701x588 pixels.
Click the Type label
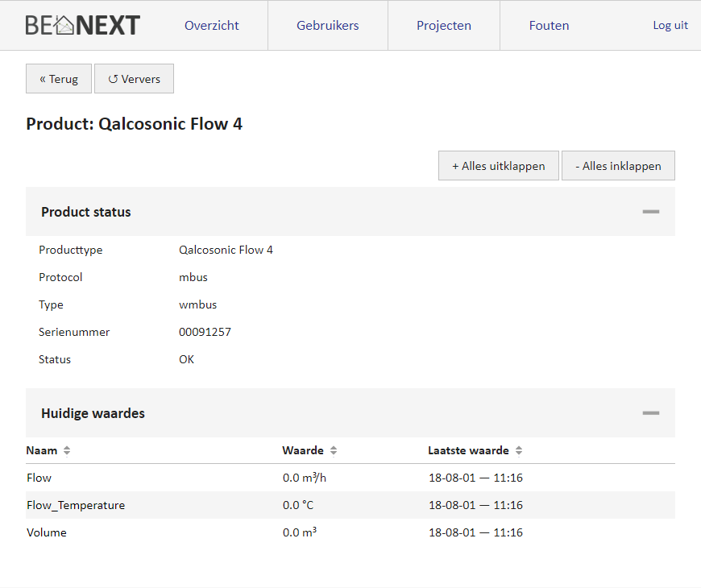point(51,305)
